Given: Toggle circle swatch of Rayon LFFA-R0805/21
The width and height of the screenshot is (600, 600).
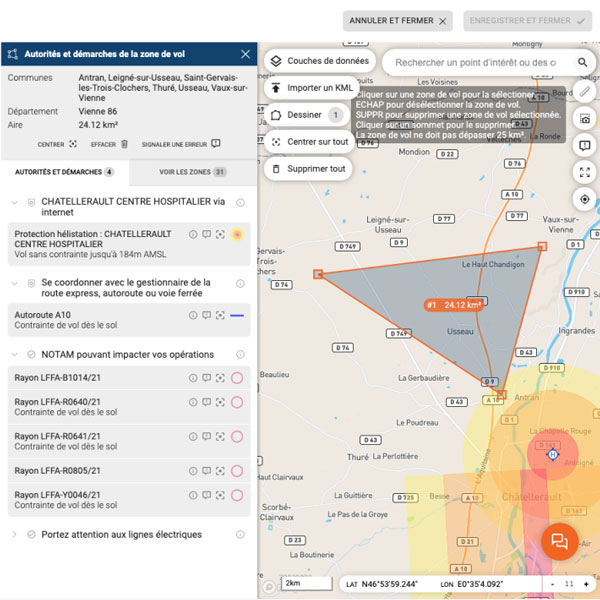Looking at the screenshot, I should 237,471.
